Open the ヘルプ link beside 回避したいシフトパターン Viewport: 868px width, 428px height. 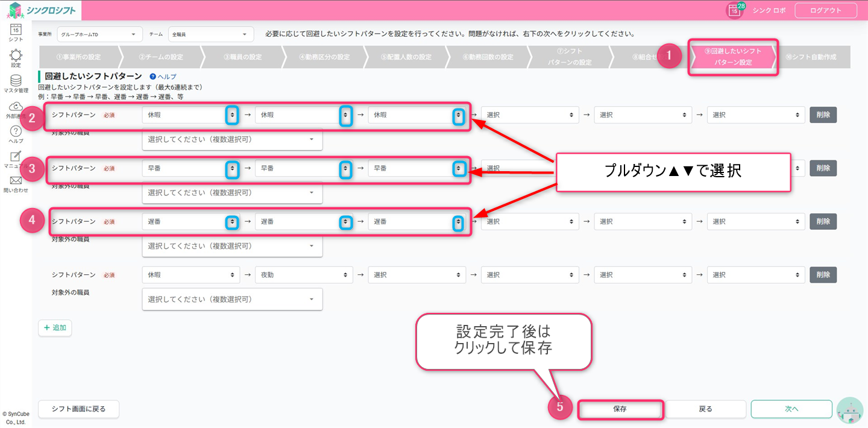pos(163,77)
